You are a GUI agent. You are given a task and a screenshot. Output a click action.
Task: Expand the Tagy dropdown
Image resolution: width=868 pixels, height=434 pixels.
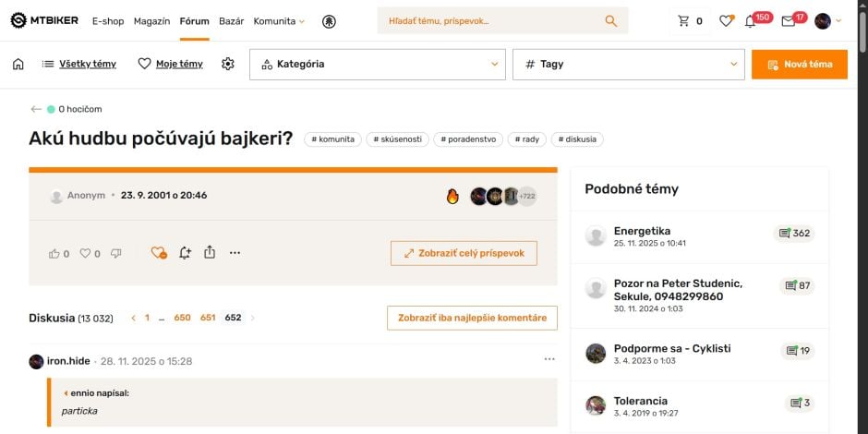628,64
